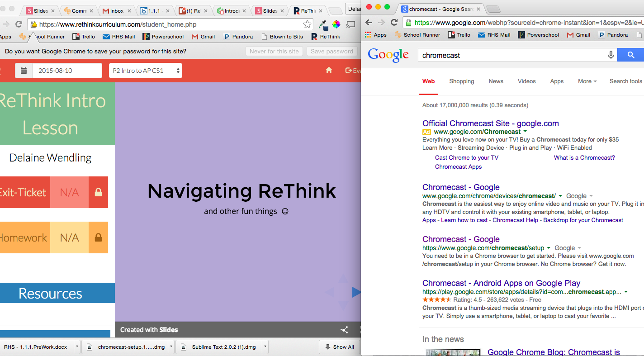
Task: Select the Videos search tab
Action: coord(526,81)
